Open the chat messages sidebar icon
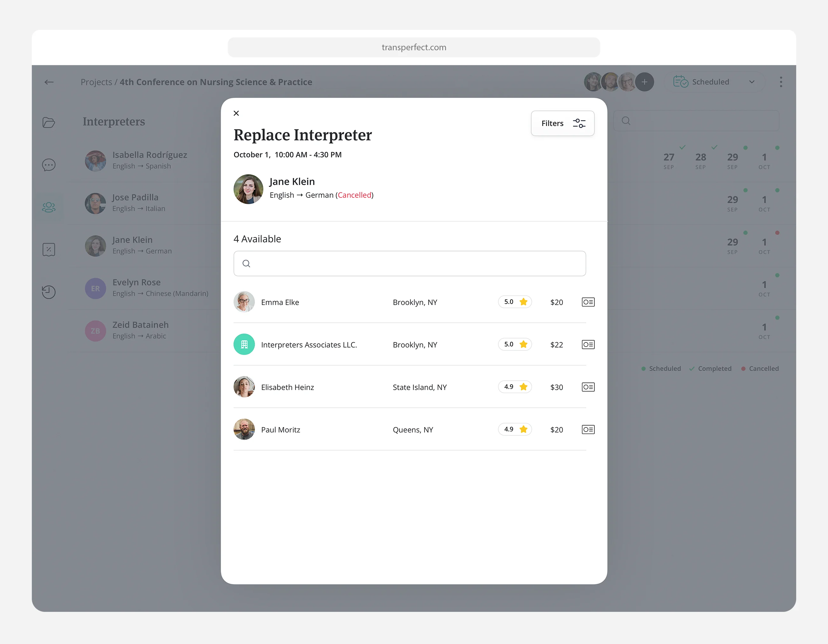 49,165
